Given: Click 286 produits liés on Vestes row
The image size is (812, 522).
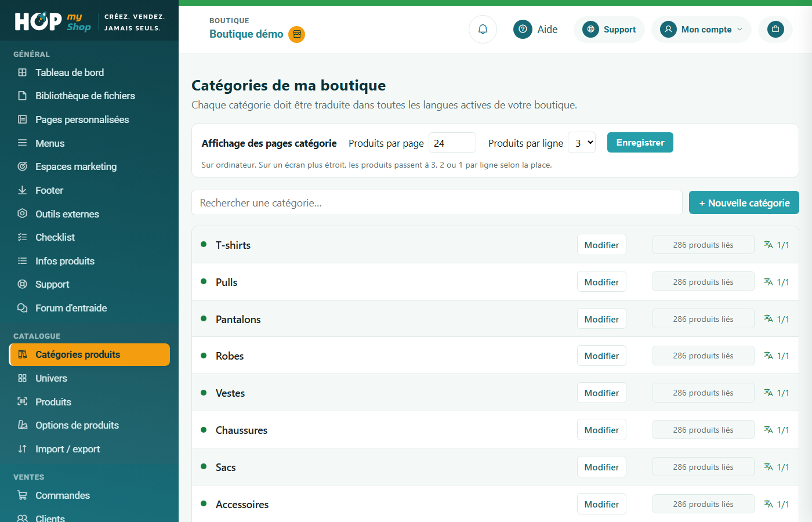Looking at the screenshot, I should pos(704,393).
